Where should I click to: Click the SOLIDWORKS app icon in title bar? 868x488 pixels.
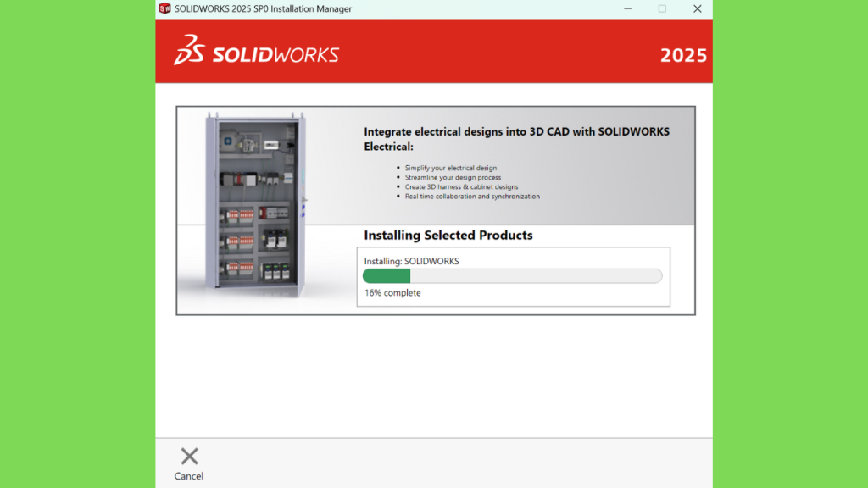164,8
